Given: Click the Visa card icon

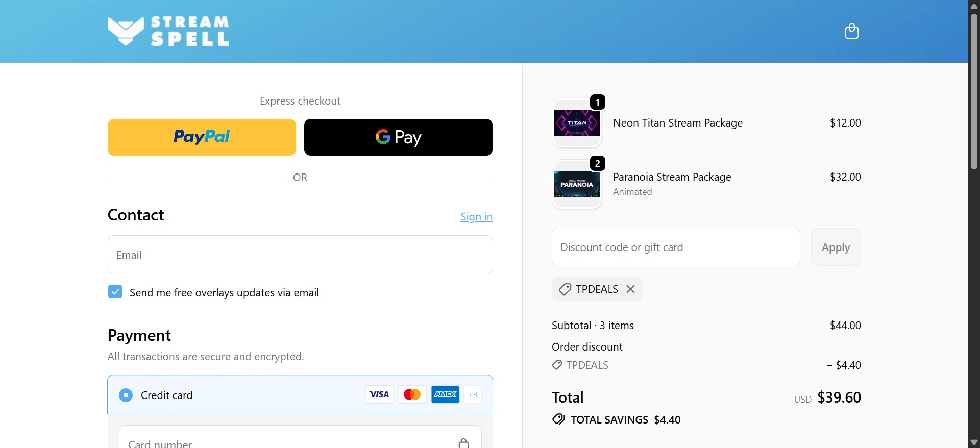Looking at the screenshot, I should [379, 394].
